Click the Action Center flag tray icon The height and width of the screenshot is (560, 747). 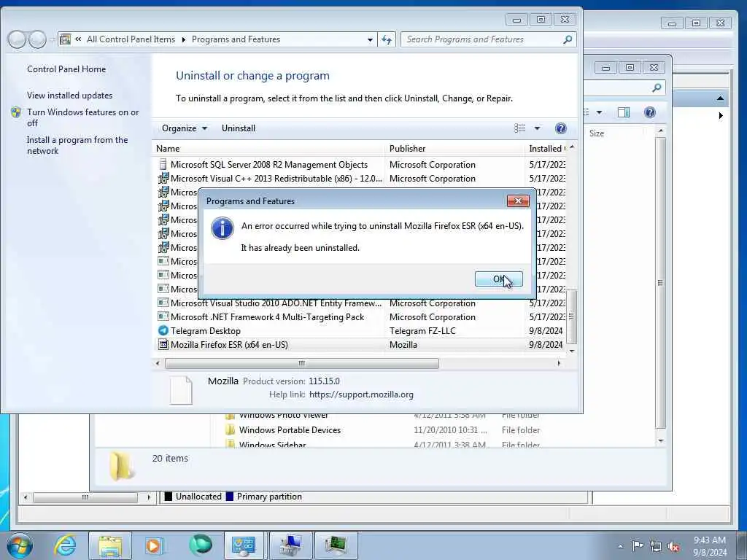(x=638, y=546)
